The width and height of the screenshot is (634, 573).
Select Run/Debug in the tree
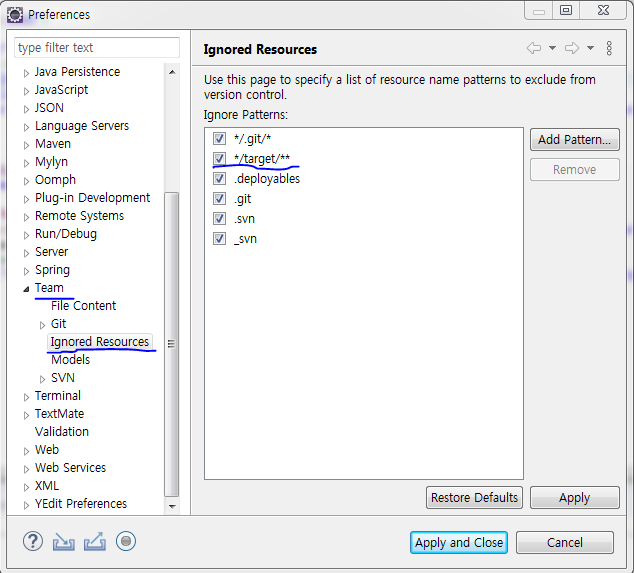66,234
